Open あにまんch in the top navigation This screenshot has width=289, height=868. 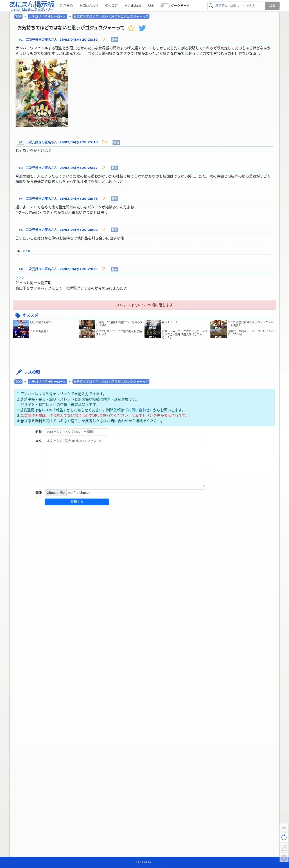pyautogui.click(x=133, y=6)
